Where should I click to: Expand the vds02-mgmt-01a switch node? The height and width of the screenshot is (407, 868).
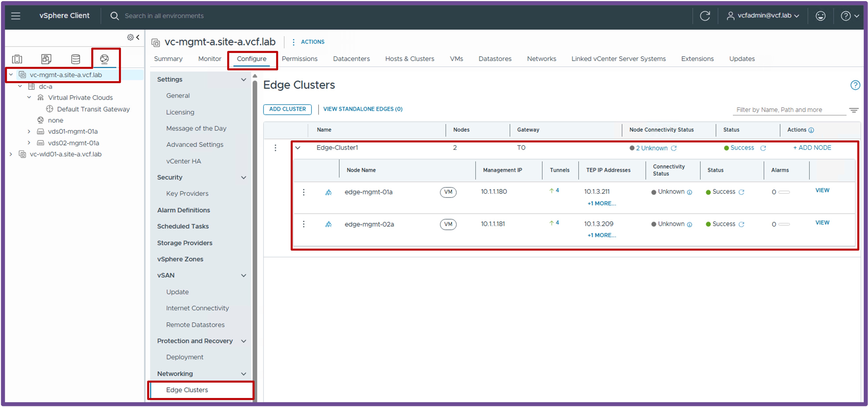pos(29,143)
